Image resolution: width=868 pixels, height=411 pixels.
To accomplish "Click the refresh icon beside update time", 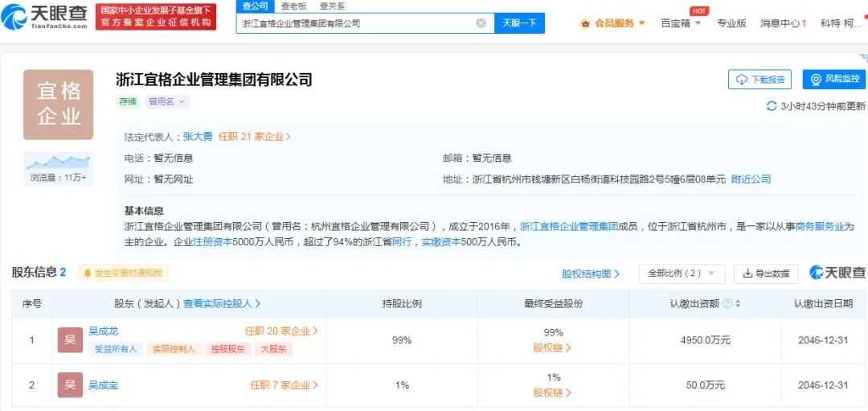I will pos(772,106).
